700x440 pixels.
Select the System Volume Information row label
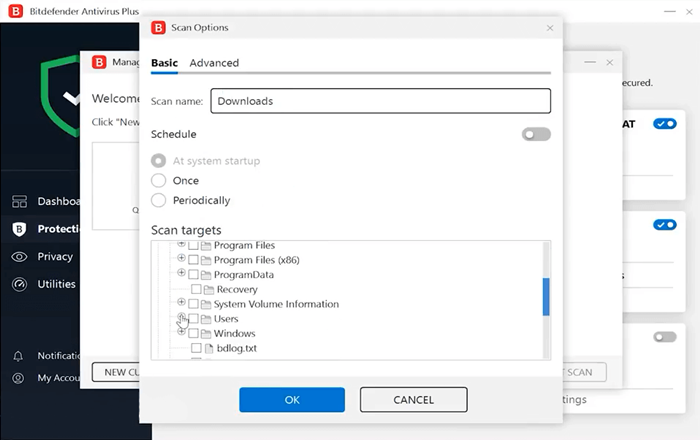[x=276, y=304]
